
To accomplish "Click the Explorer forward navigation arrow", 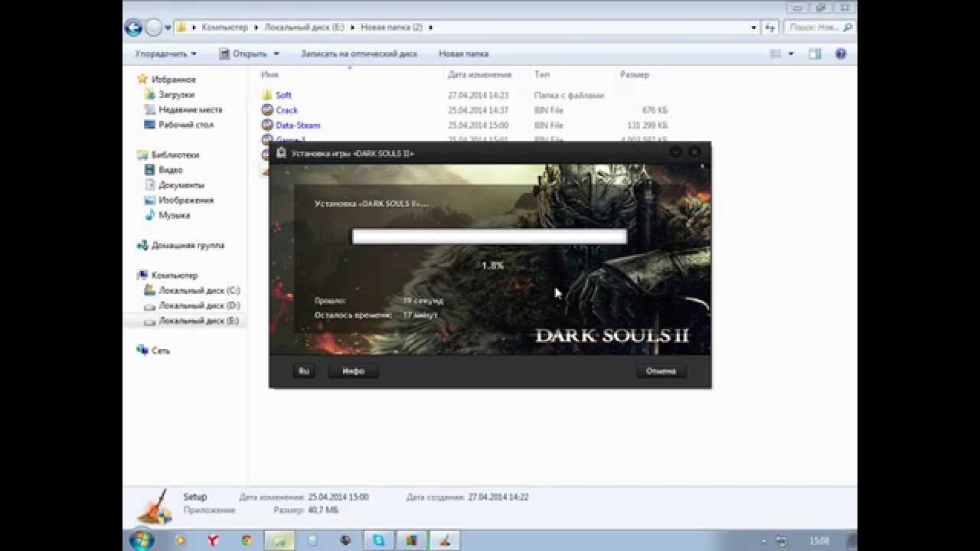I will 153,28.
